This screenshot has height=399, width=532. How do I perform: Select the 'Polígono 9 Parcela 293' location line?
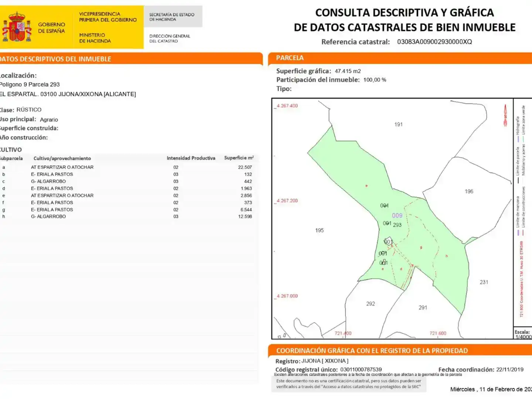click(30, 85)
